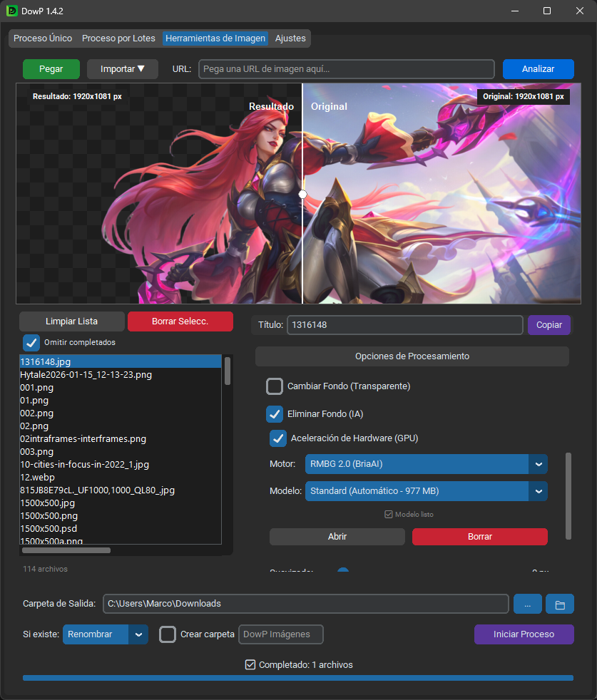Click the Opciones de Procesamiento header

coord(412,356)
